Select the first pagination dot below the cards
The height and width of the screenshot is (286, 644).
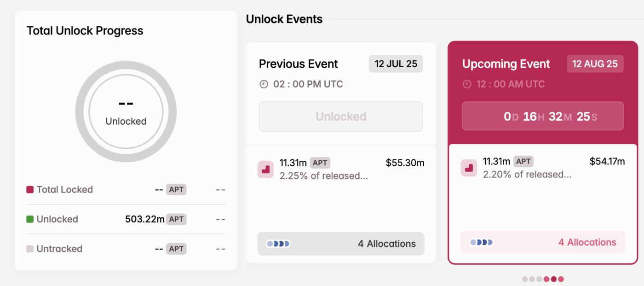(x=524, y=279)
